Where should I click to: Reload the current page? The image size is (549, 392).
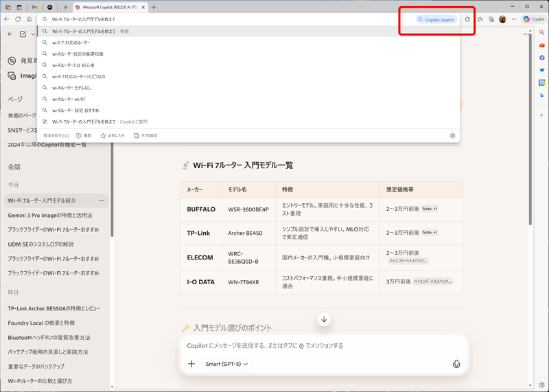click(x=18, y=19)
